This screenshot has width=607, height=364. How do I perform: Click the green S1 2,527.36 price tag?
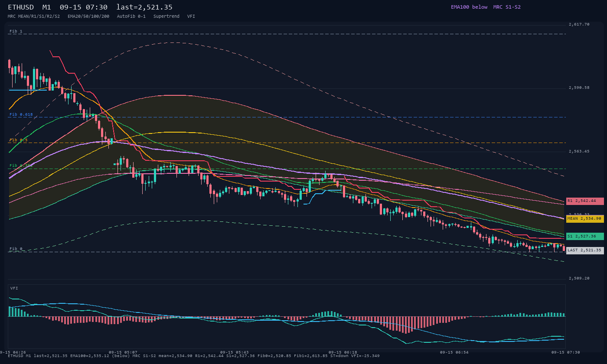(x=585, y=236)
